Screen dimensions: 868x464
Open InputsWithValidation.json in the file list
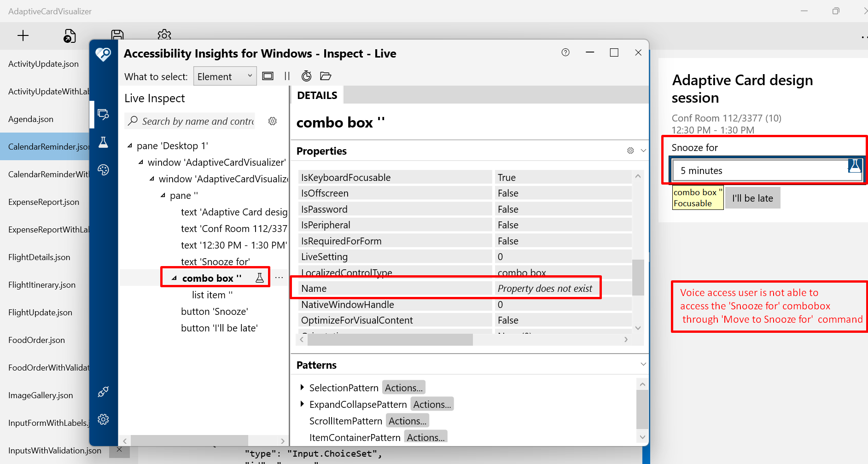pyautogui.click(x=55, y=451)
